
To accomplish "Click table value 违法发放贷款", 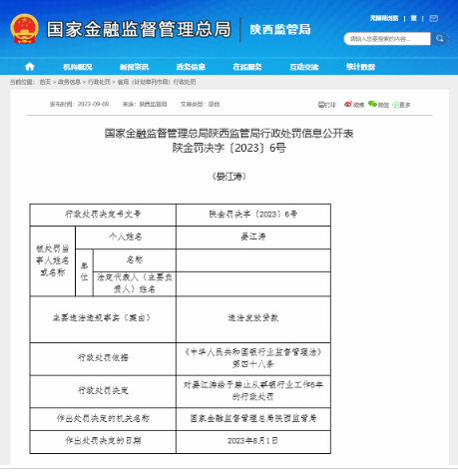I will (253, 319).
